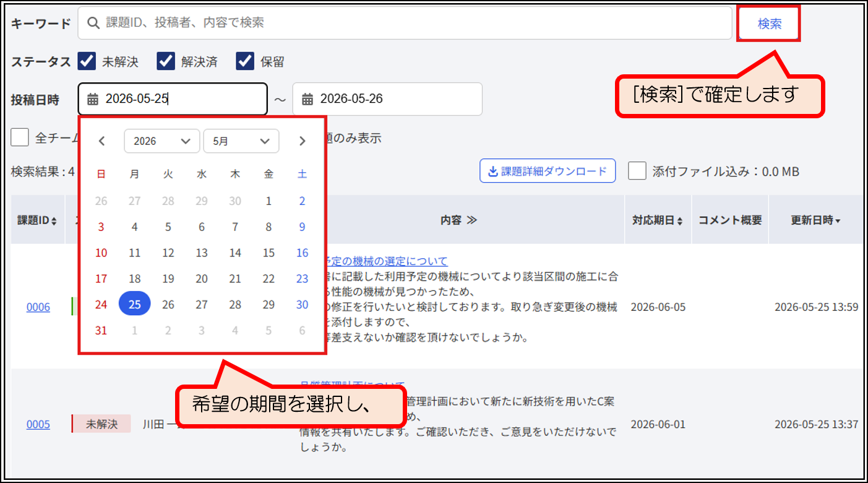Click the update time 2026-05-25 13:37
The height and width of the screenshot is (483, 868).
point(817,424)
